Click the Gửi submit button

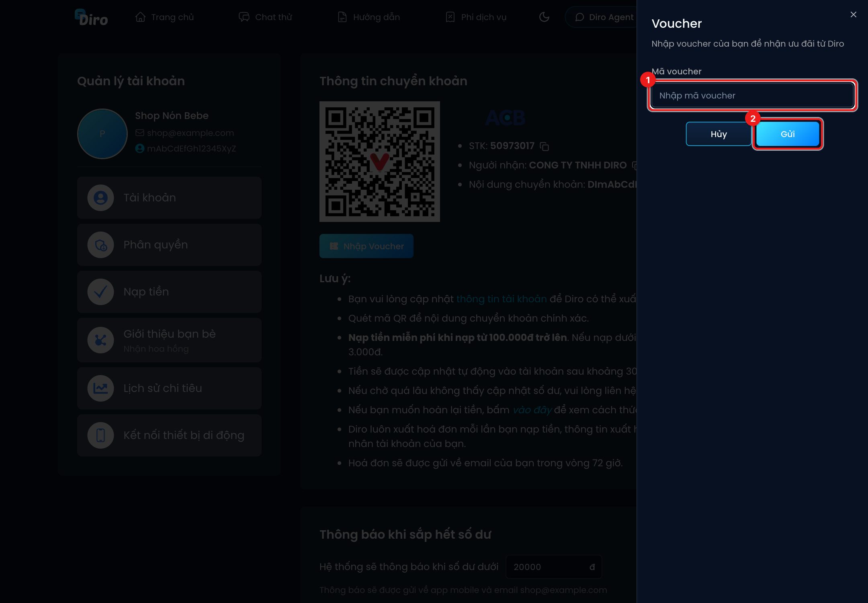(x=788, y=134)
